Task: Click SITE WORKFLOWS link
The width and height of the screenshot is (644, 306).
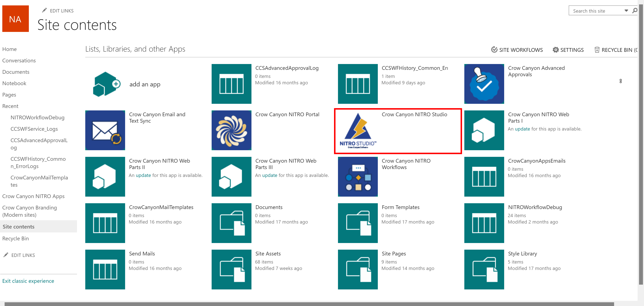Action: point(521,50)
